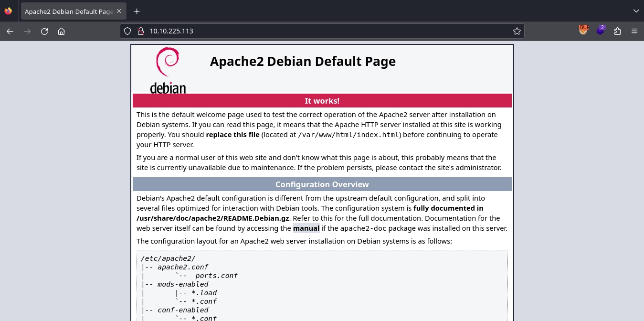Open a new tab with plus button
The image size is (644, 321).
(137, 11)
